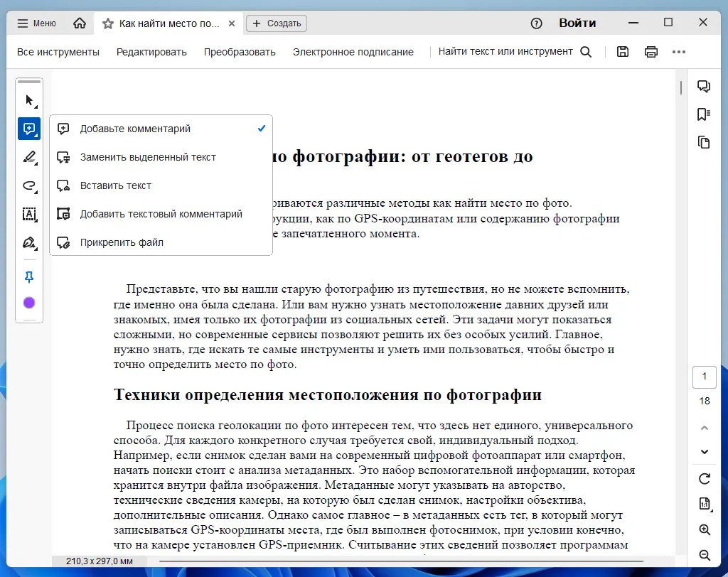The width and height of the screenshot is (728, 577).
Task: Open the Page thumbnails panel
Action: click(x=703, y=142)
